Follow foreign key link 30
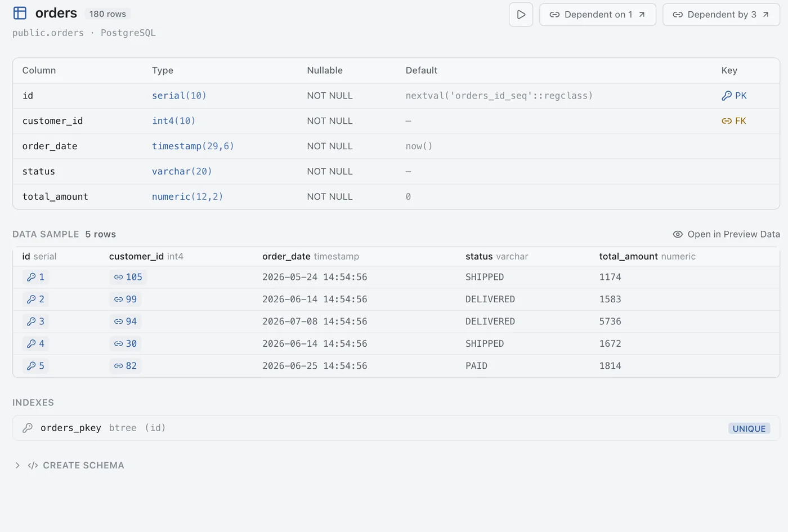Viewport: 788px width, 532px height. click(x=125, y=343)
